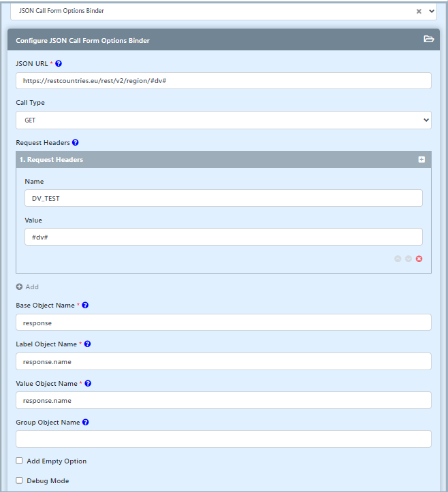Collapse the Request Headers section header
Viewport: 448px width, 492px height.
[204, 159]
